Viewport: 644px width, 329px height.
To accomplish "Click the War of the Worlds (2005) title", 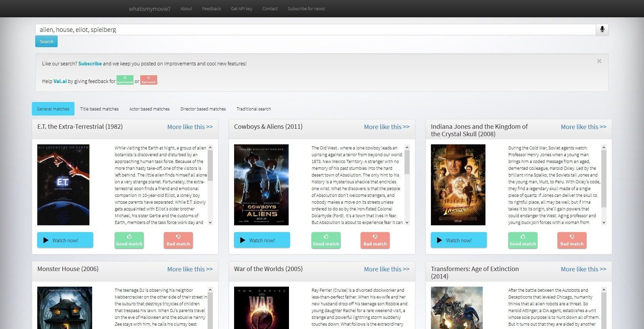I will coord(268,269).
